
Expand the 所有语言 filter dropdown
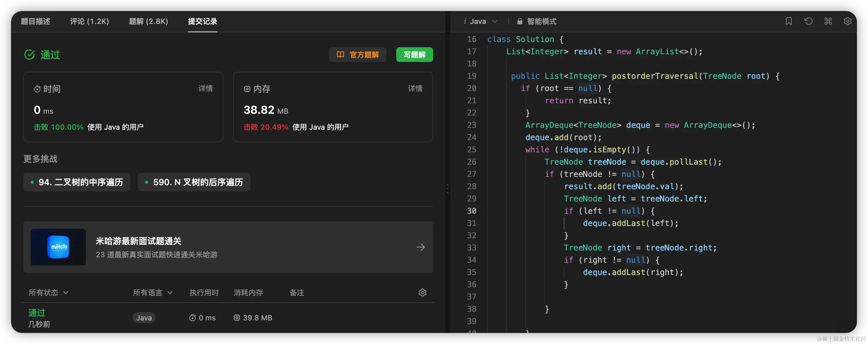click(x=153, y=292)
